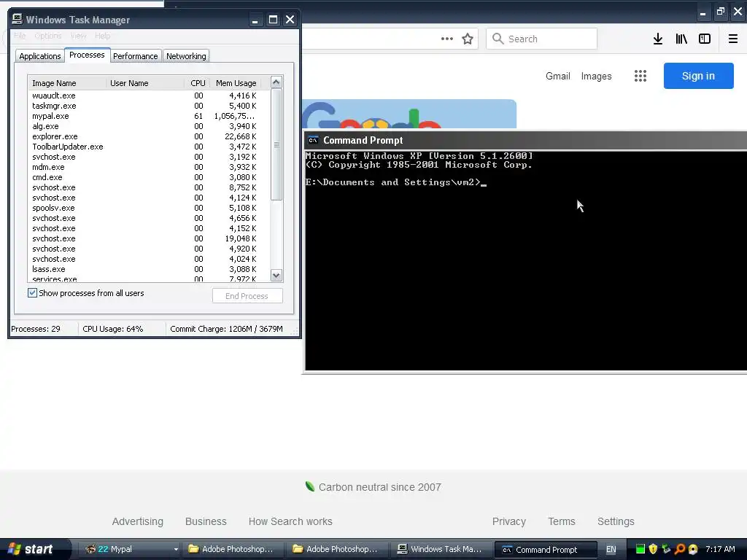
Task: Switch to the Performance tab
Action: coord(135,56)
